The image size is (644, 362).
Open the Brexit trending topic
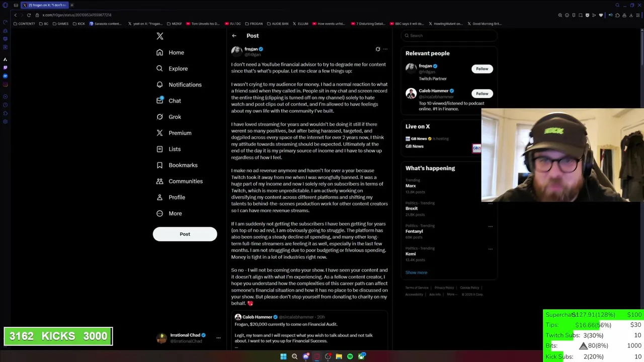coord(412,209)
